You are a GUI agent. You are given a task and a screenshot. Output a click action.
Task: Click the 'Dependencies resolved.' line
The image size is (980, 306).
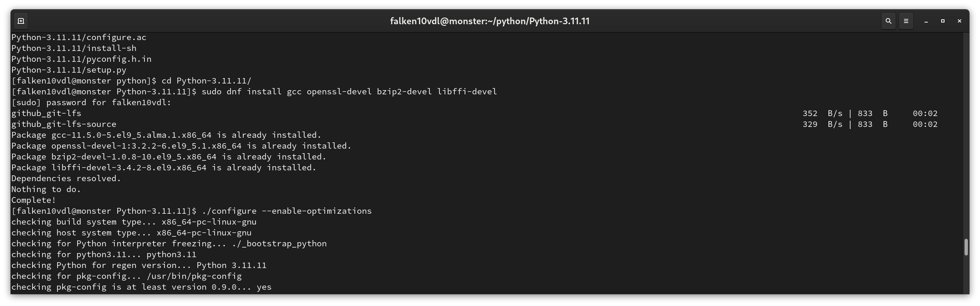pyautogui.click(x=66, y=178)
